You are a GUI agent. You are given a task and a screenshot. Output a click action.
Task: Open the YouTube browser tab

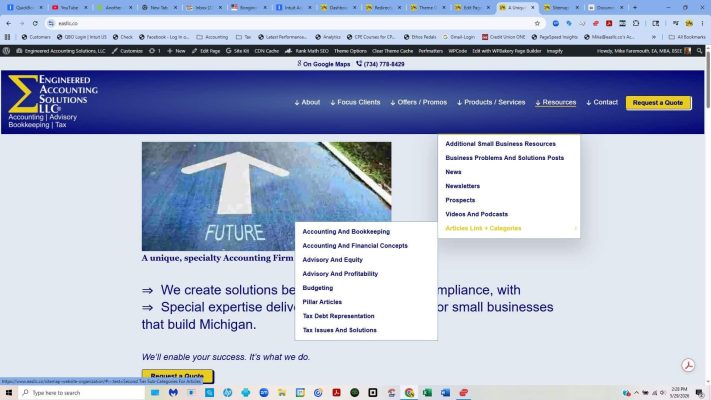pyautogui.click(x=68, y=7)
